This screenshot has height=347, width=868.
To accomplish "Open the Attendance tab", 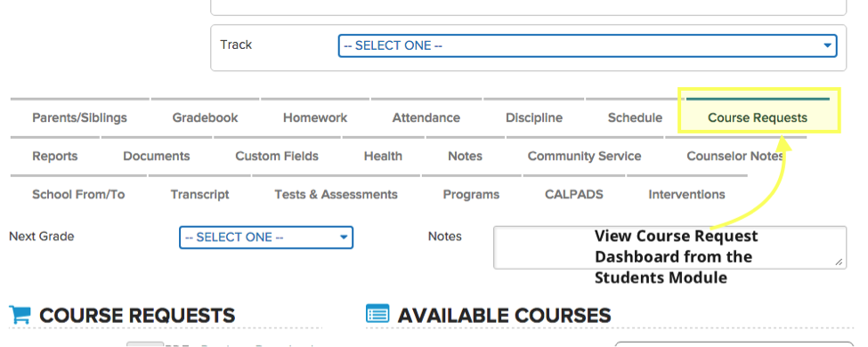I will 426,117.
